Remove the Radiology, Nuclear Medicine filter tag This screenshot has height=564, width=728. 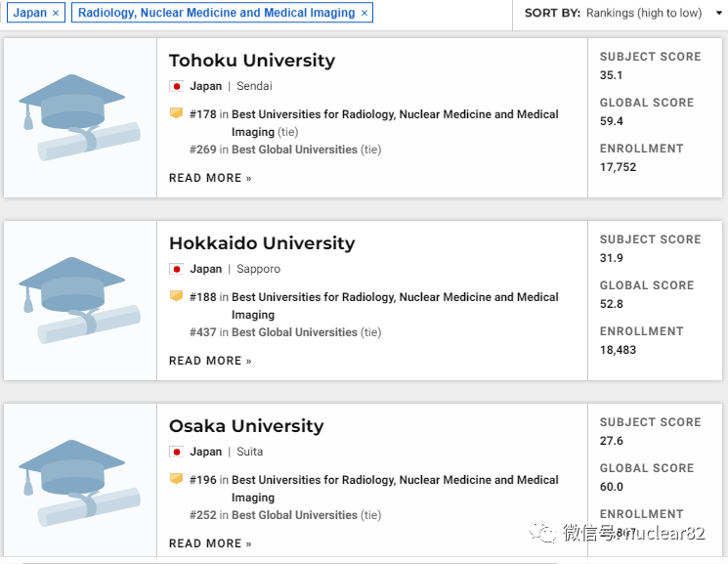[x=364, y=13]
